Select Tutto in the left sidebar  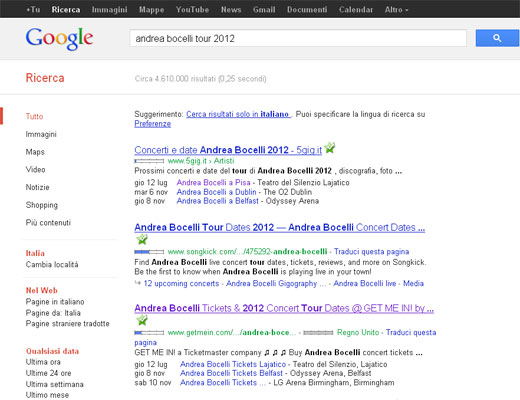pyautogui.click(x=34, y=116)
